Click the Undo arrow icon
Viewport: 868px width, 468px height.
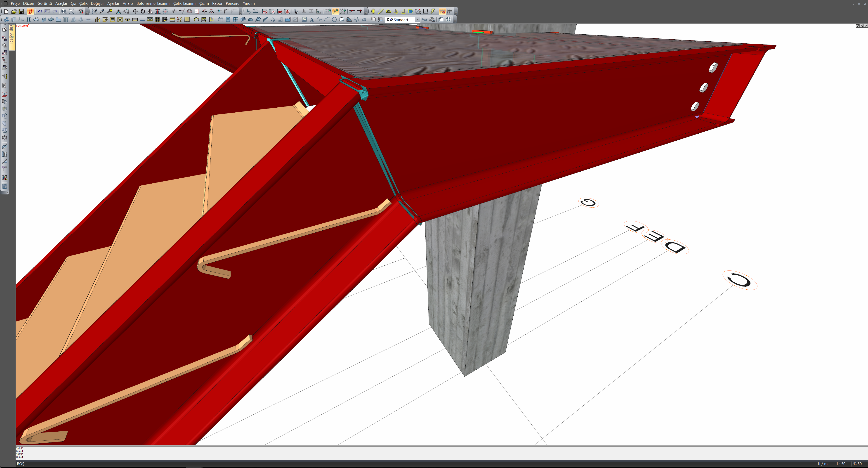coord(40,12)
